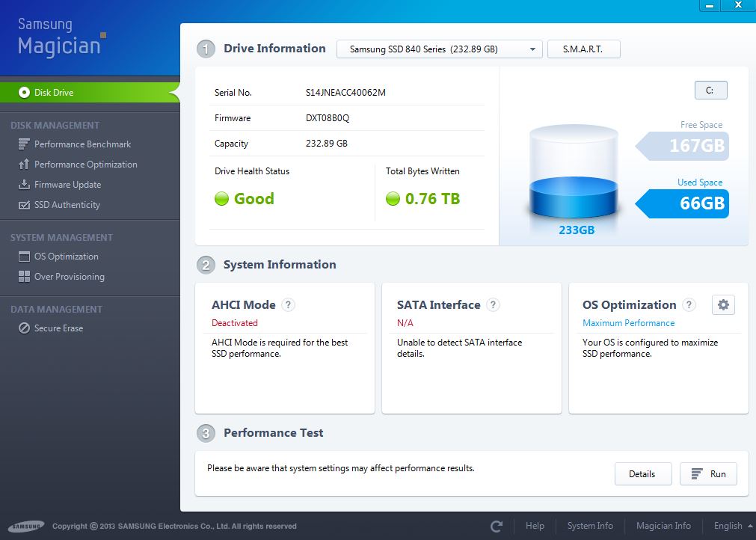Click the Samsung Magician title logo
Image resolution: width=756 pixels, height=540 pixels.
61,37
